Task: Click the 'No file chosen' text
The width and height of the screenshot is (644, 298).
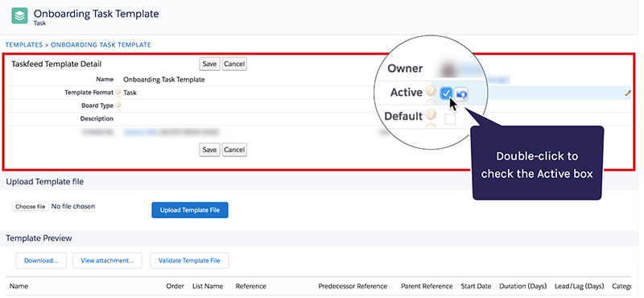Action: point(73,206)
